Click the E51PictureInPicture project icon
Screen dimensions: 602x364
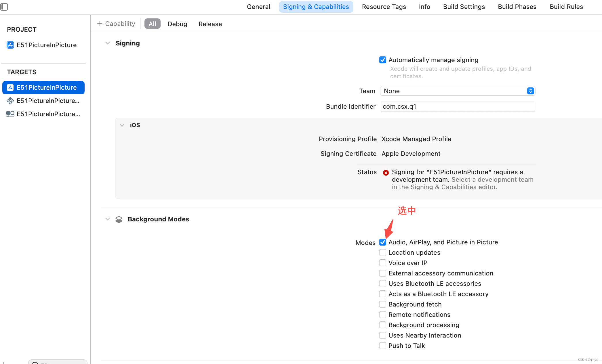10,45
